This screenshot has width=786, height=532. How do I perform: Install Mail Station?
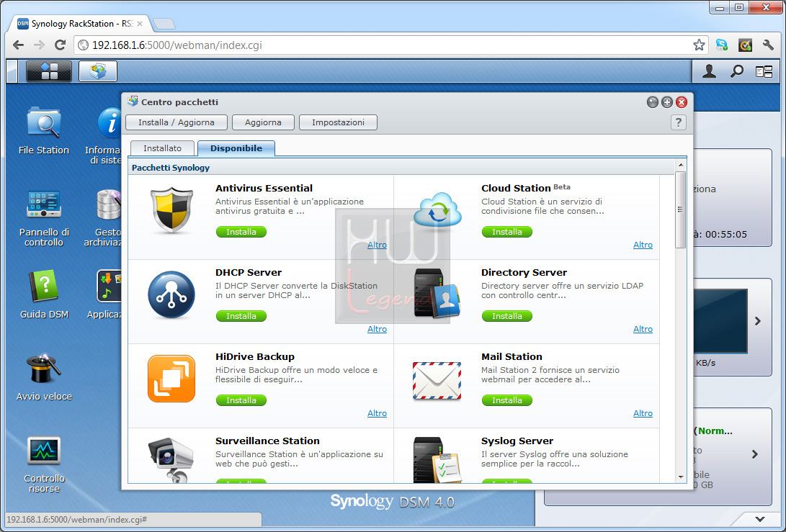(506, 400)
